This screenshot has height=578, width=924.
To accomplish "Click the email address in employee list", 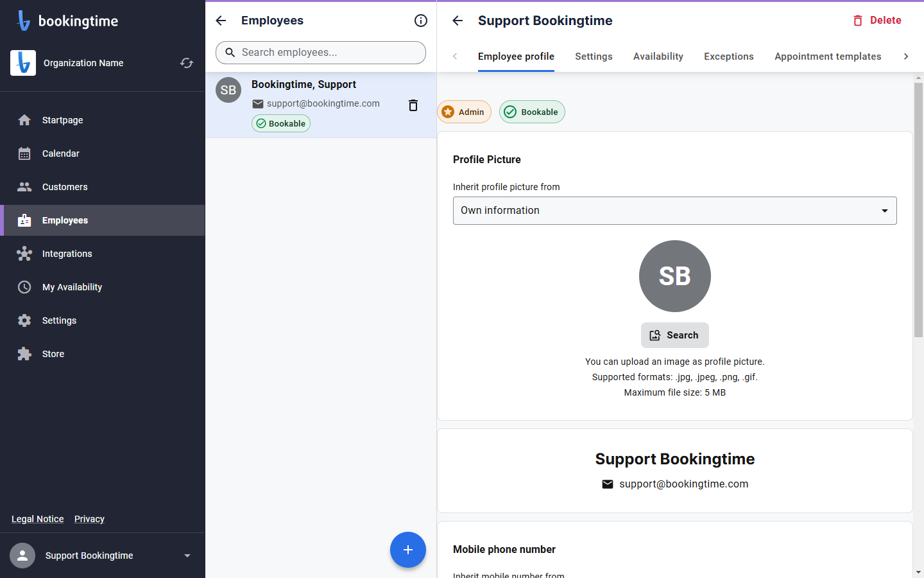I will point(323,103).
